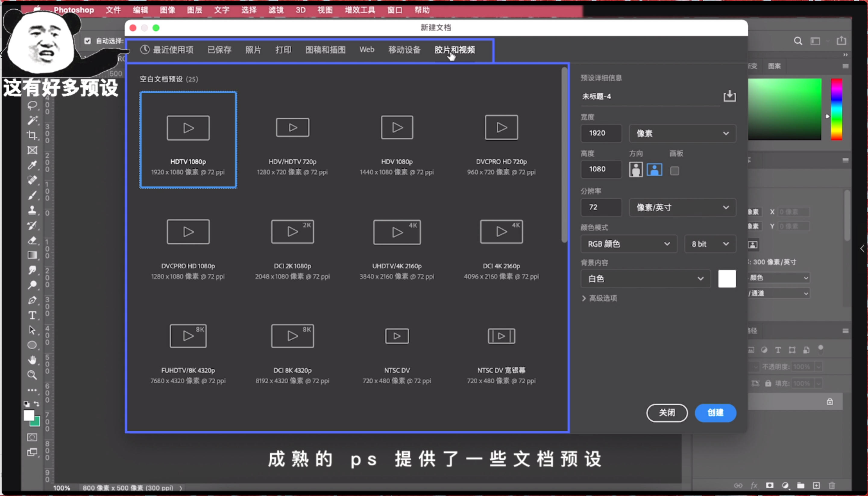Select the Crop tool
This screenshot has height=496, width=868.
(x=32, y=136)
